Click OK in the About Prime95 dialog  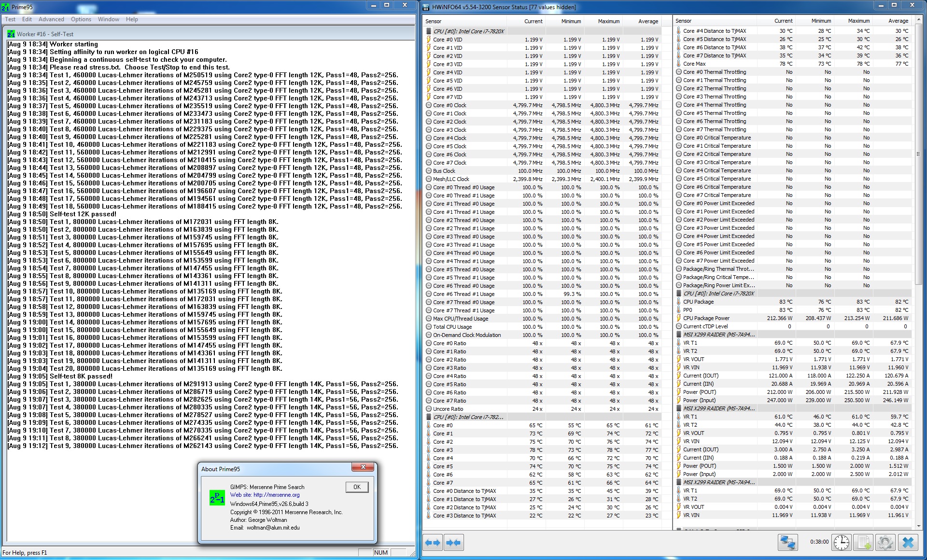(357, 487)
